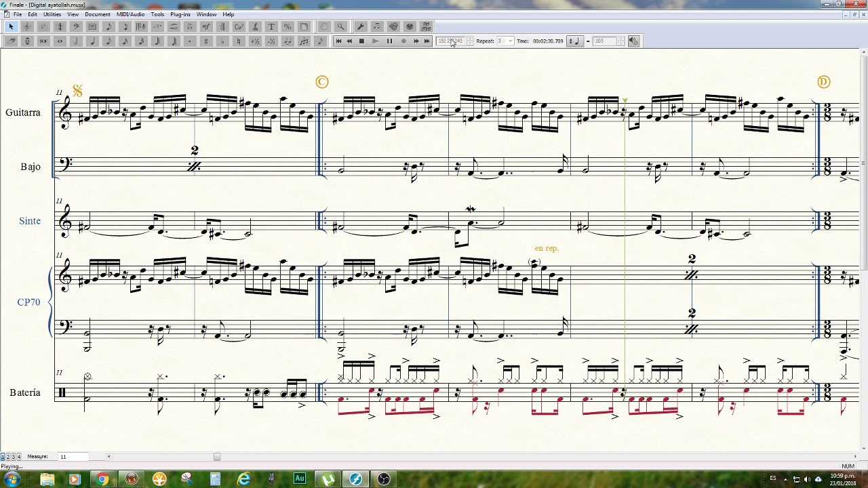Viewport: 868px width, 488px height.
Task: Click the Guitarra staff name
Action: tap(23, 113)
